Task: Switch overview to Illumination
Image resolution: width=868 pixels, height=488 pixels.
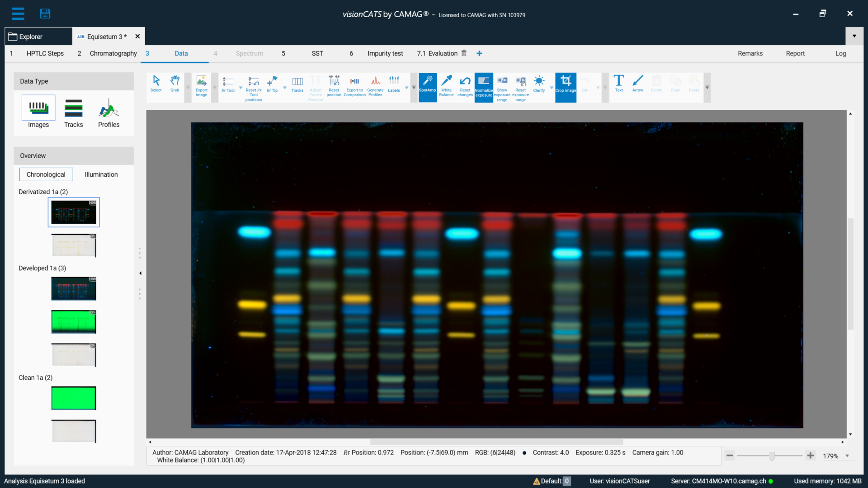Action: (101, 174)
